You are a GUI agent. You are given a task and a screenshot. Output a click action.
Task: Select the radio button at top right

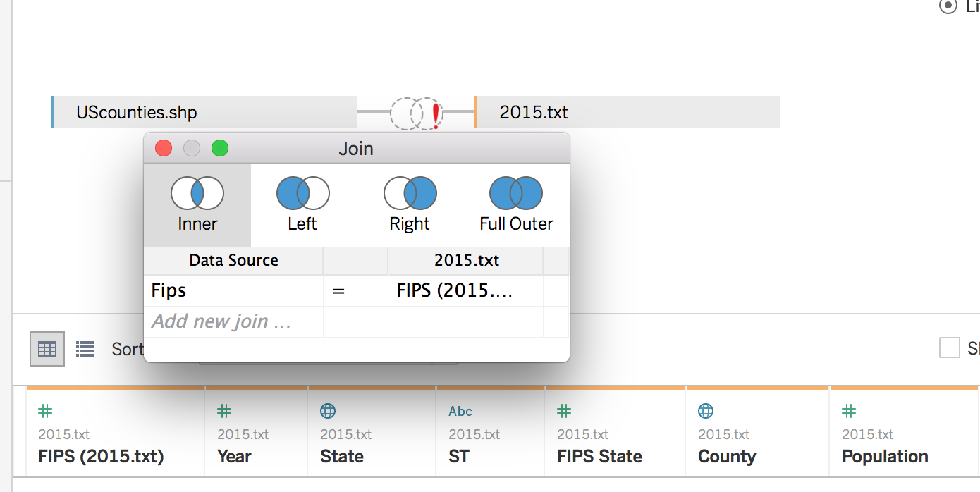coord(948,6)
